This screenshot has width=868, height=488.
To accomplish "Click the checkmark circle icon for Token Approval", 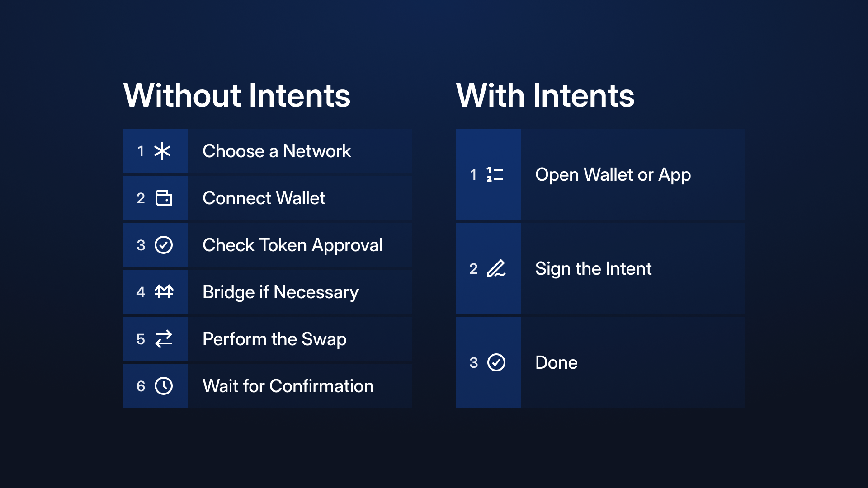I will [164, 245].
